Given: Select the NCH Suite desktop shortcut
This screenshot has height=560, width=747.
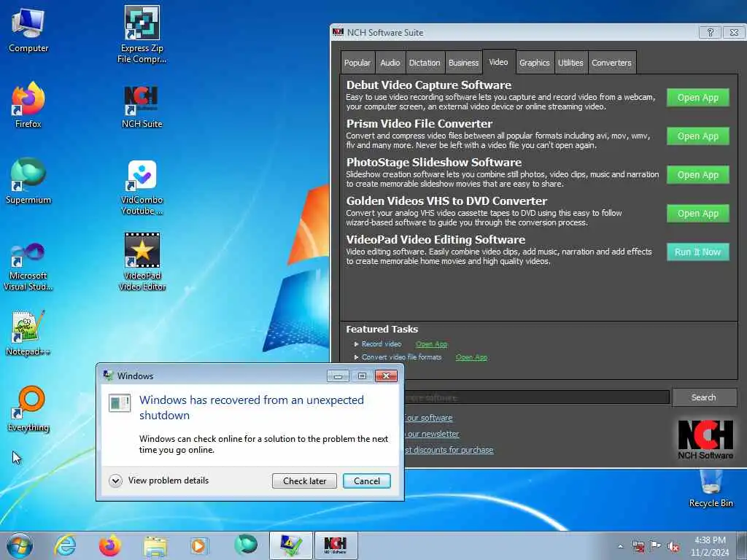Looking at the screenshot, I should coord(142,106).
